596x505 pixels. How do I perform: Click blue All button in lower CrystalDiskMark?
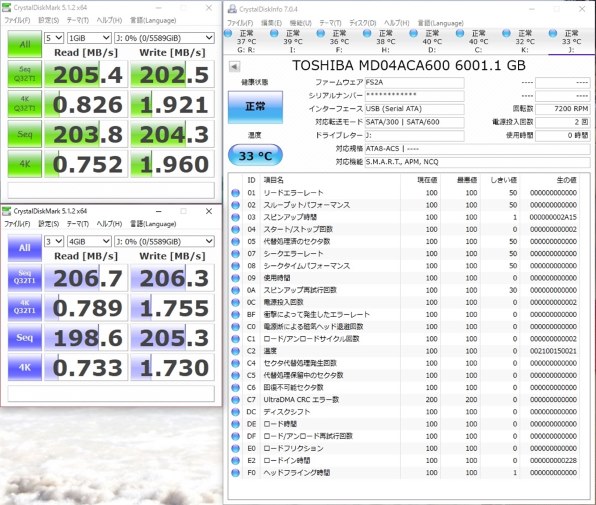pyautogui.click(x=25, y=248)
